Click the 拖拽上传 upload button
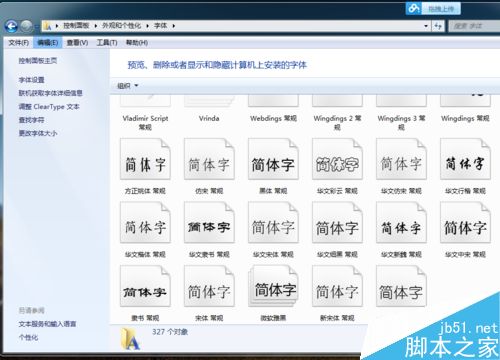Image resolution: width=500 pixels, height=360 pixels. (441, 9)
